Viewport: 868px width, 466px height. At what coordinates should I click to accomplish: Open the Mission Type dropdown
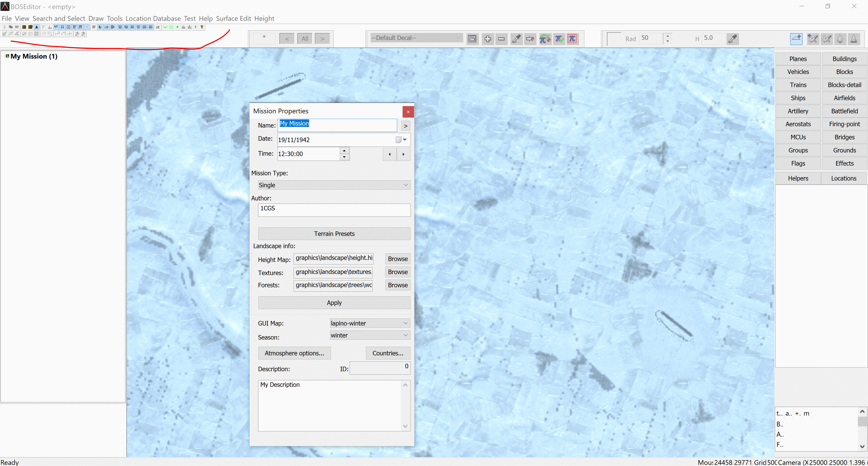334,185
